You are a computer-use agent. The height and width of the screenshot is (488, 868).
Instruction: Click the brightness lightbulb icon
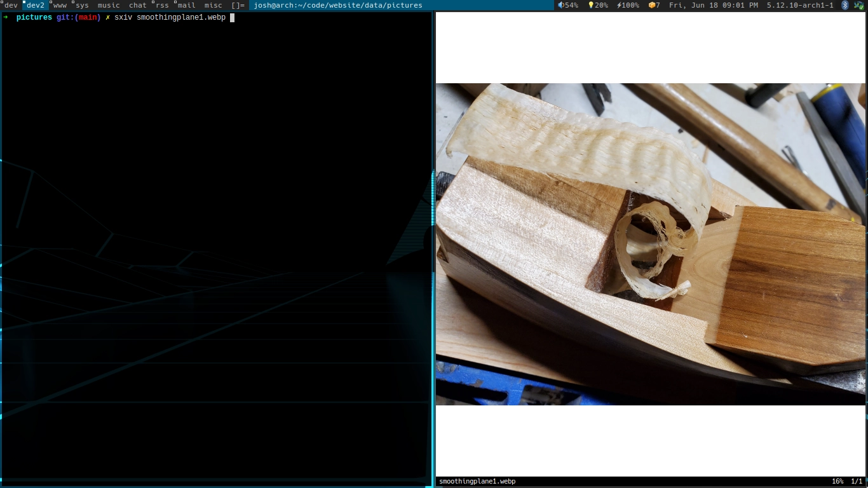591,5
